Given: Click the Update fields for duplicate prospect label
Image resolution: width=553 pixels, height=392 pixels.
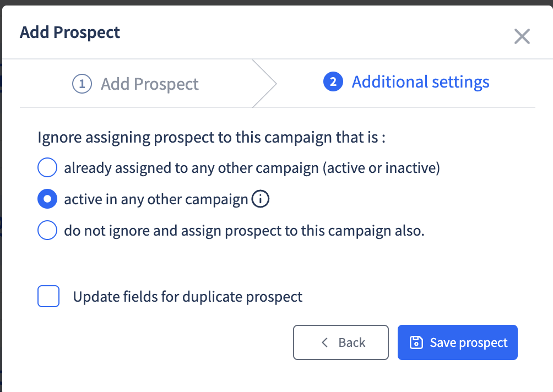Looking at the screenshot, I should click(x=188, y=296).
